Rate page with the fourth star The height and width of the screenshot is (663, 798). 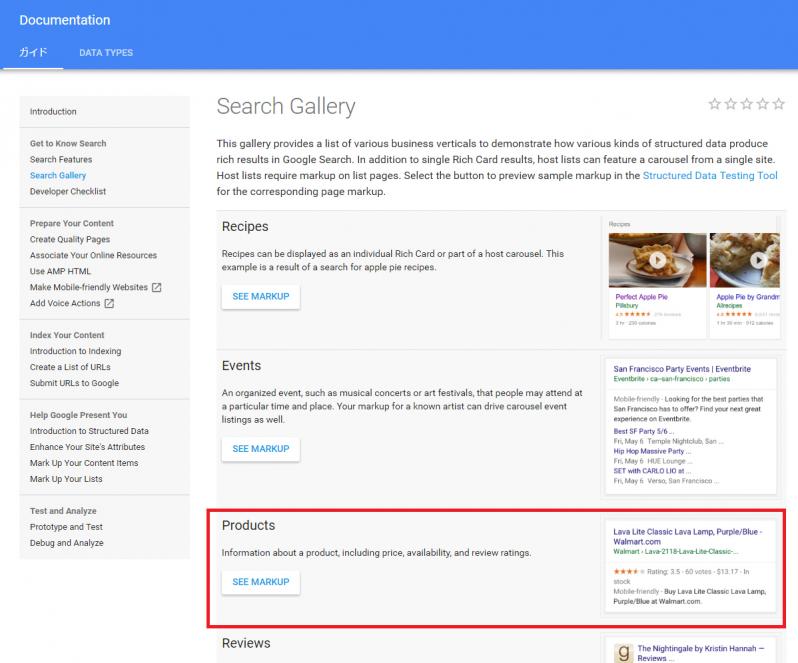pos(762,104)
